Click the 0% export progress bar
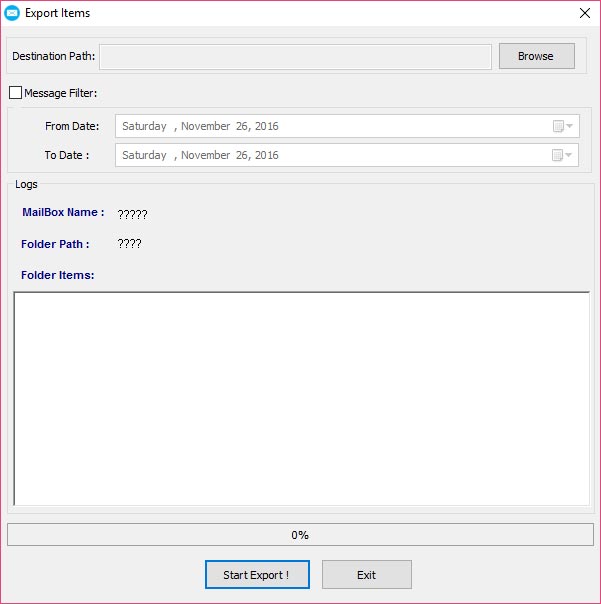 tap(300, 535)
